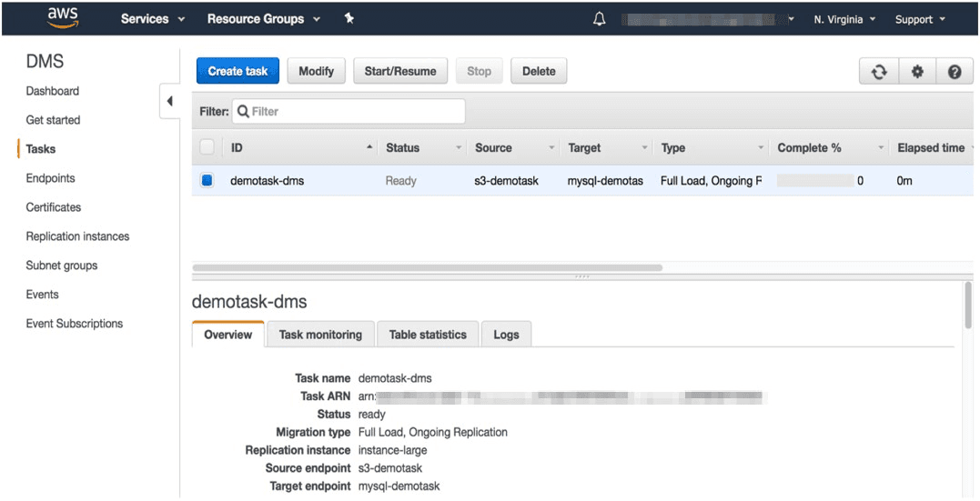The image size is (980, 501).
Task: Open Endpoints in the sidebar
Action: click(x=51, y=178)
